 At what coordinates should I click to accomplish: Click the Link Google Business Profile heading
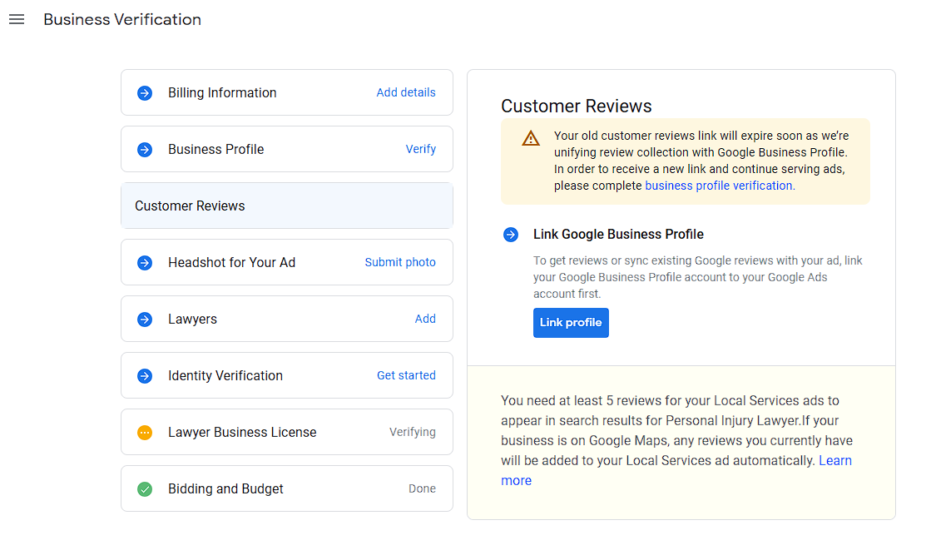pyautogui.click(x=618, y=235)
